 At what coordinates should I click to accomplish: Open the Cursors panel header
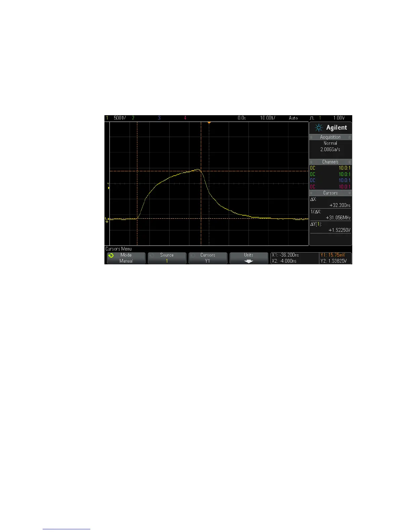point(330,193)
